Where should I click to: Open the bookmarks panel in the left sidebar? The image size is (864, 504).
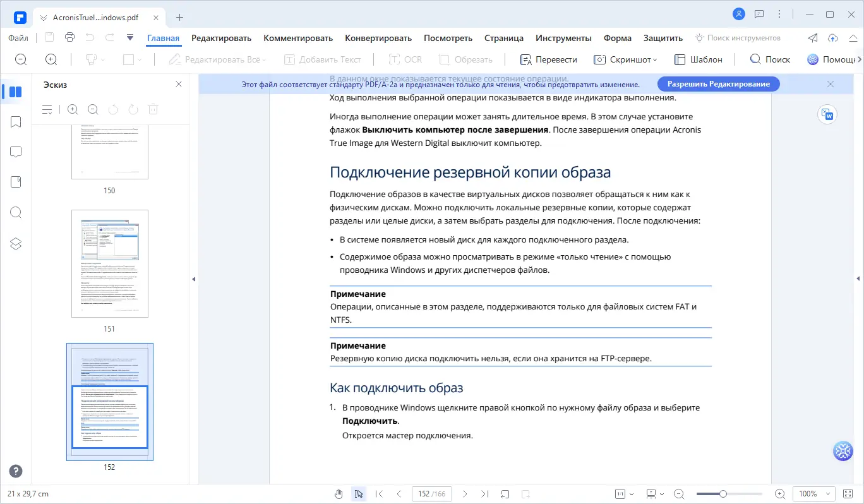(15, 121)
